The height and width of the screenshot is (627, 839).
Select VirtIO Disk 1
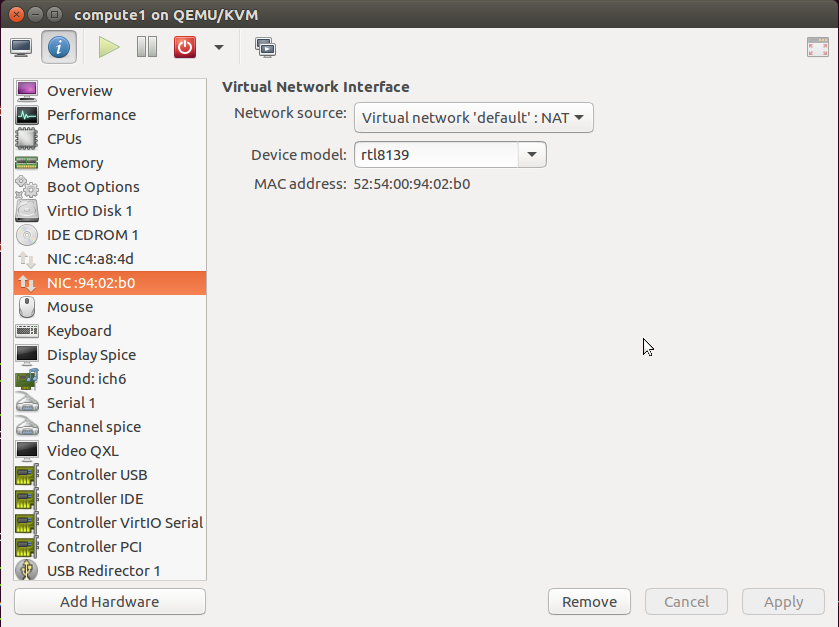click(x=110, y=211)
